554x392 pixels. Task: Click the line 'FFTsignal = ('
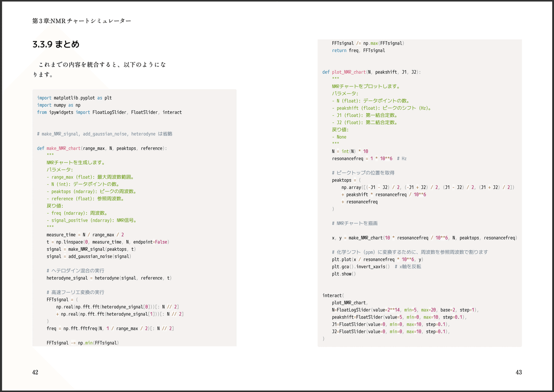[x=62, y=300]
